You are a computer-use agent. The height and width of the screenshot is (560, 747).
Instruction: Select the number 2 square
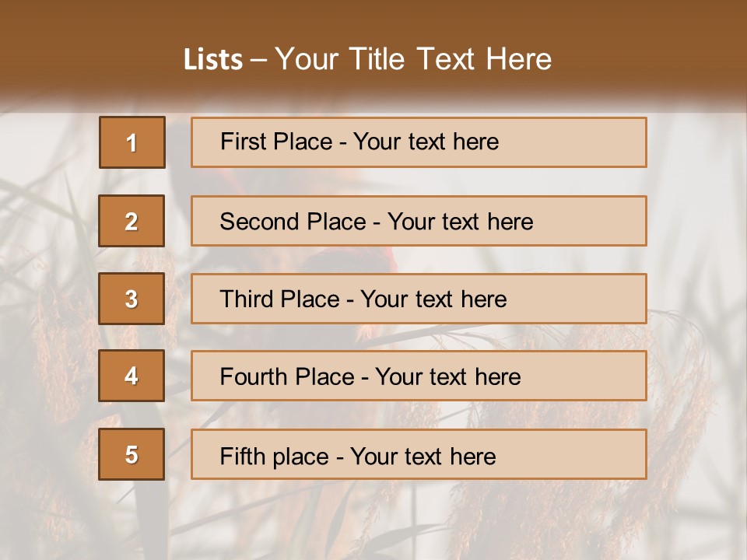point(132,221)
